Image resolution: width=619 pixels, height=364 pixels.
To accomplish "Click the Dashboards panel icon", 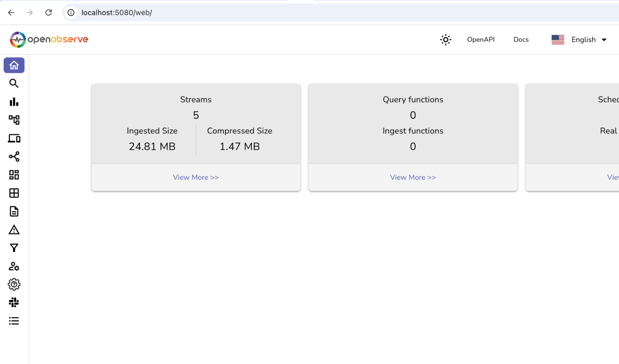I will coord(14,193).
